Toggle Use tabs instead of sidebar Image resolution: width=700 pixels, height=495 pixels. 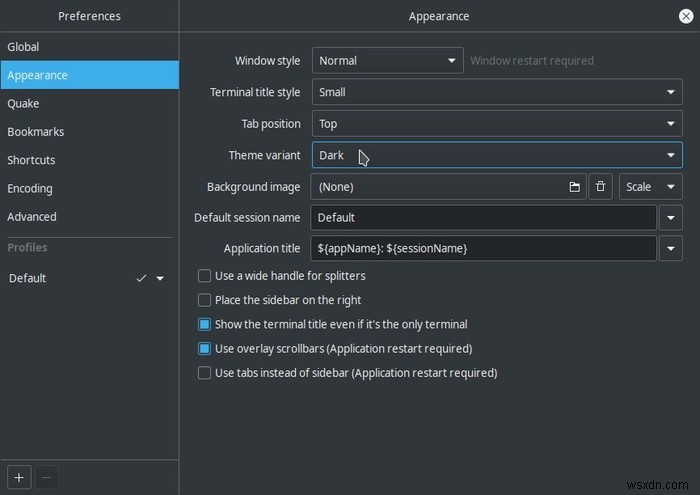pyautogui.click(x=204, y=372)
